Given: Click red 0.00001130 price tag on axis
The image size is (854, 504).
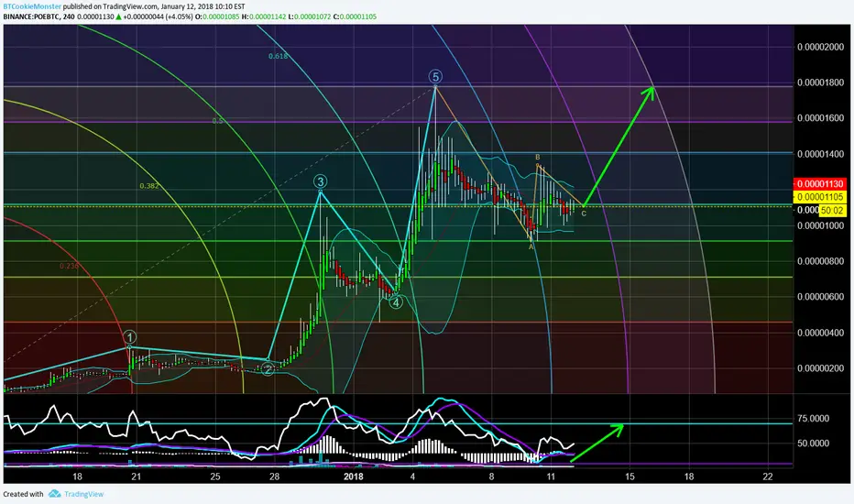Looking at the screenshot, I should (820, 184).
